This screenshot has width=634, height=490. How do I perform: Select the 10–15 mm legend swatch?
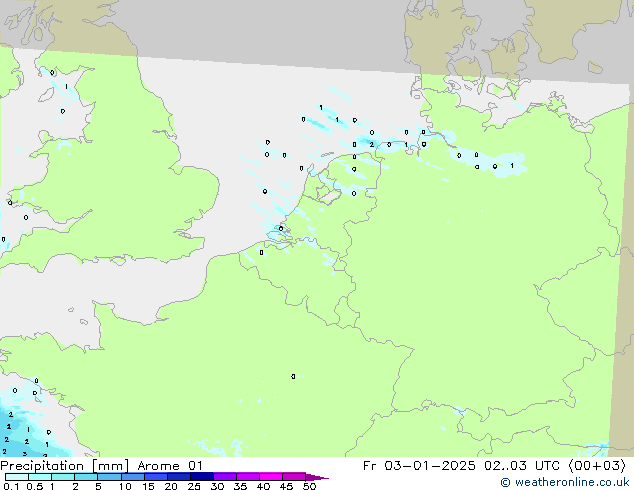(x=132, y=477)
